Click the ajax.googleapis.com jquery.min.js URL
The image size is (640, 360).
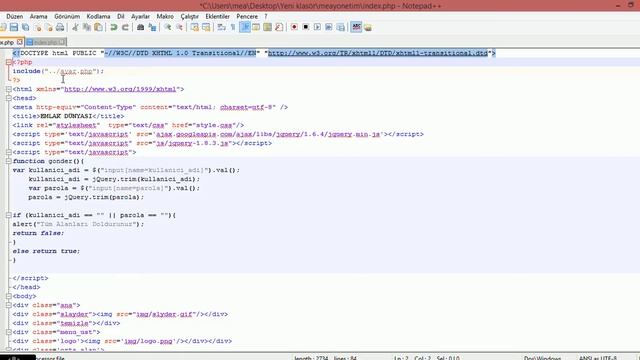[x=268, y=134]
